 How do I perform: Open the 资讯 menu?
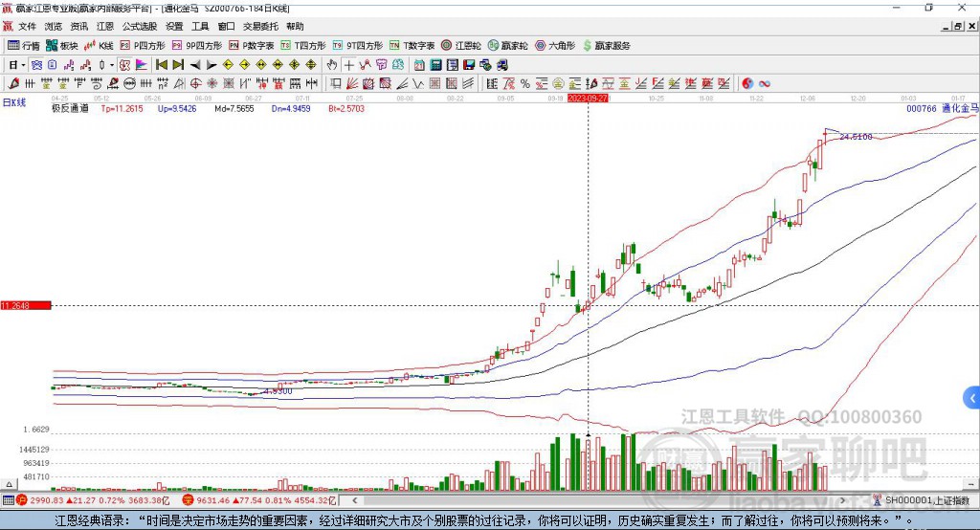(x=79, y=26)
